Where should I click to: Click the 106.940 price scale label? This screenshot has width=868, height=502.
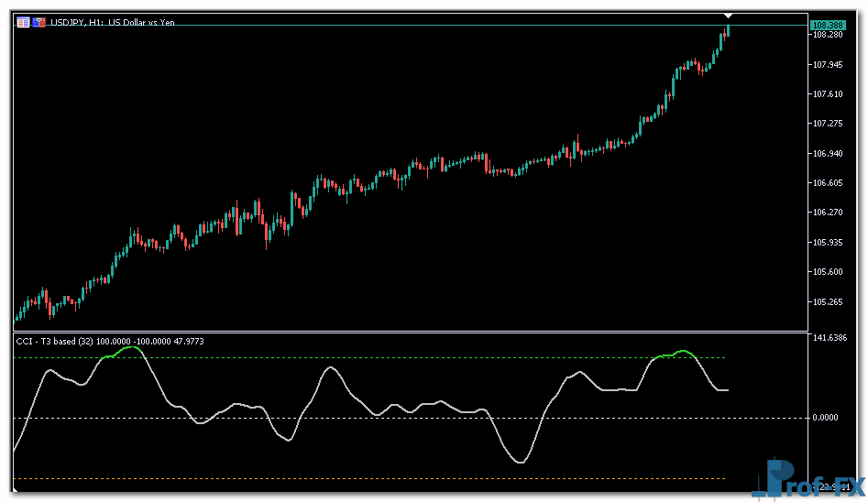[828, 153]
